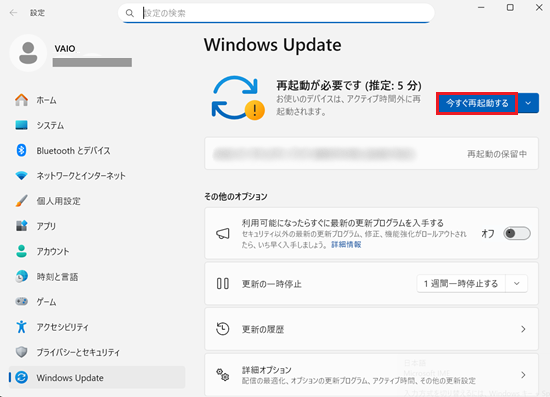Open ネットワークとインターネット settings
Image resolution: width=550 pixels, height=397 pixels.
pyautogui.click(x=97, y=176)
